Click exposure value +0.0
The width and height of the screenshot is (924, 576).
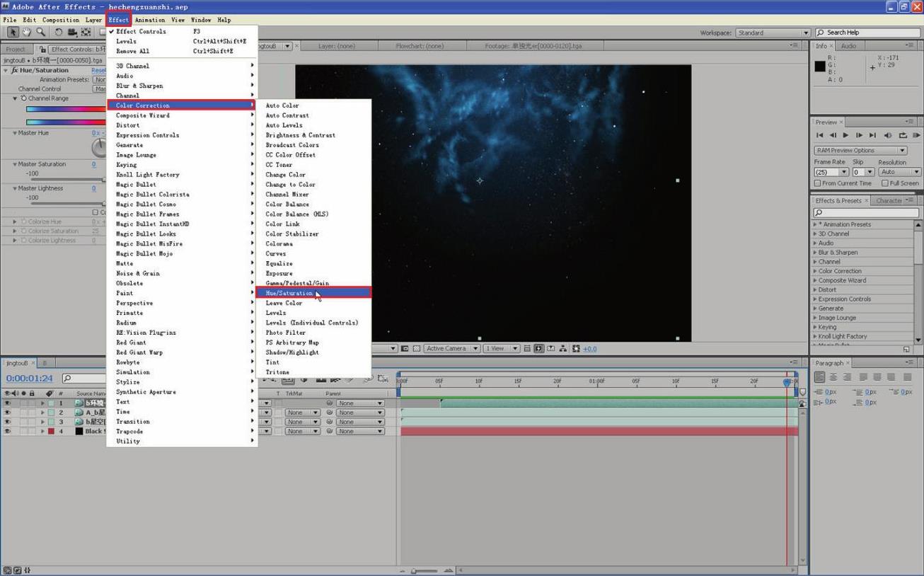590,349
